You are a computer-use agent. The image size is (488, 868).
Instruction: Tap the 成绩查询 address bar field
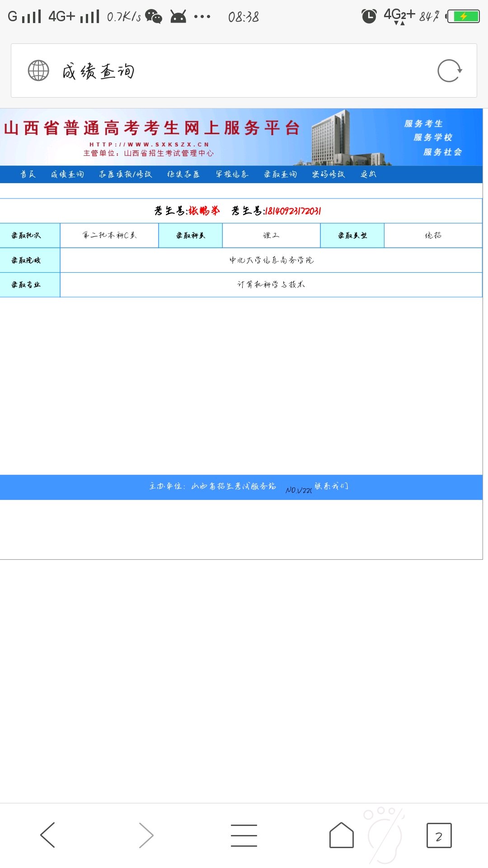[244, 71]
